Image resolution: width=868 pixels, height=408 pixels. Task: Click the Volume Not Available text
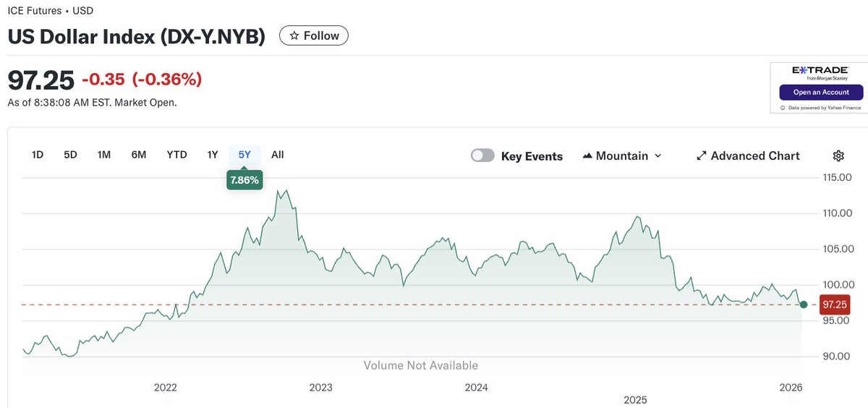point(420,365)
